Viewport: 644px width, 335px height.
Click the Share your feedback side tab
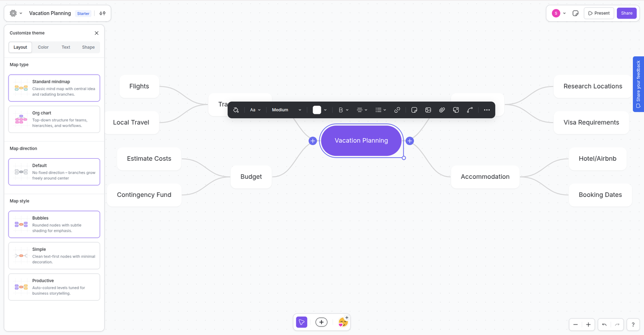(638, 84)
